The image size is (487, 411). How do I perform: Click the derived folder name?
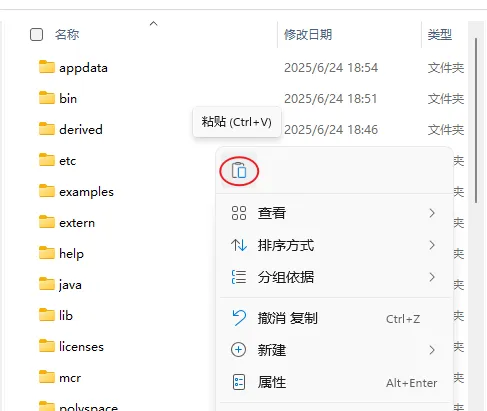[x=81, y=130]
